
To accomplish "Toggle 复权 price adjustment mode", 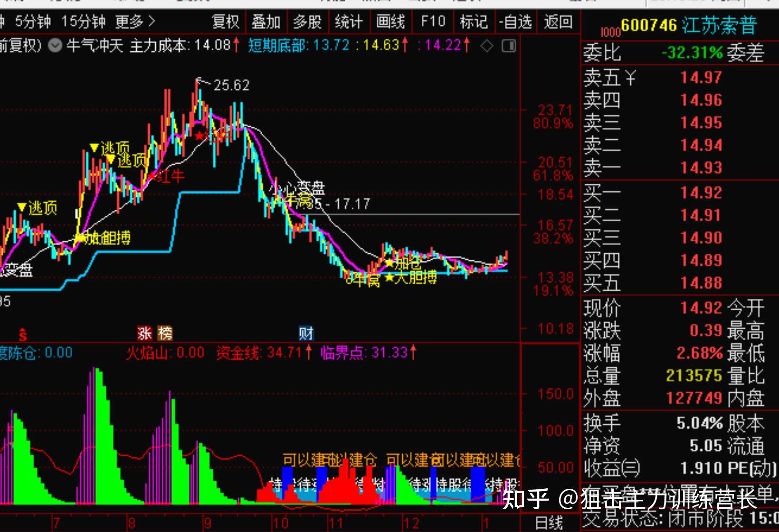I will (x=225, y=21).
